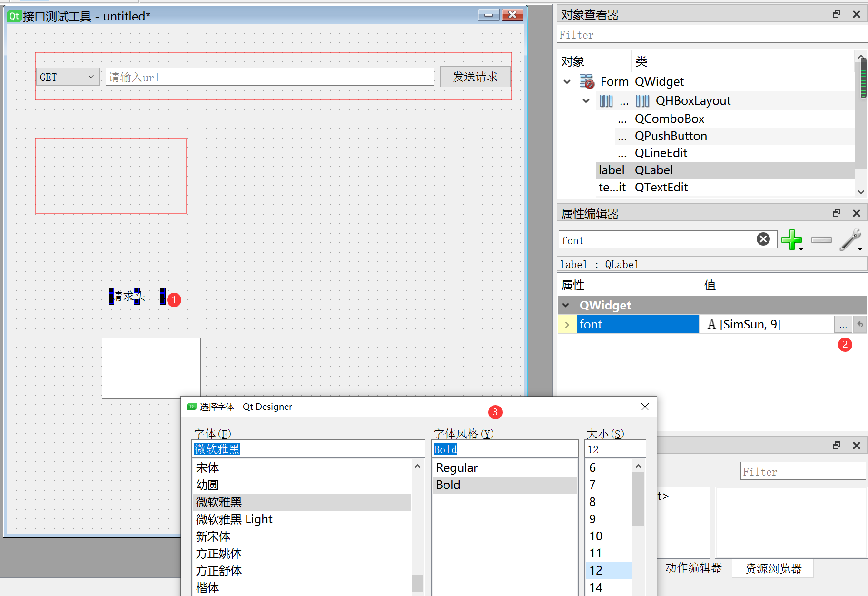
Task: Clear the font filter text
Action: (x=763, y=239)
